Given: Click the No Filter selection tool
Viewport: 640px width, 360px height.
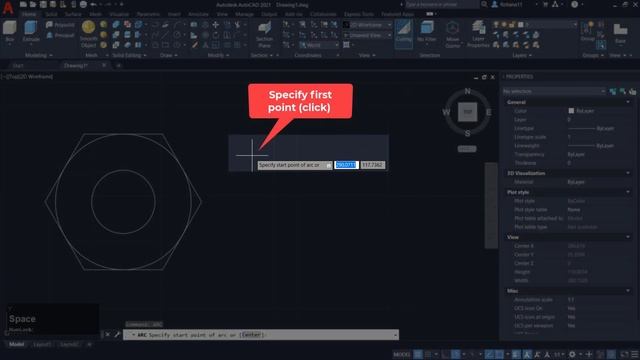Looking at the screenshot, I should [427, 32].
